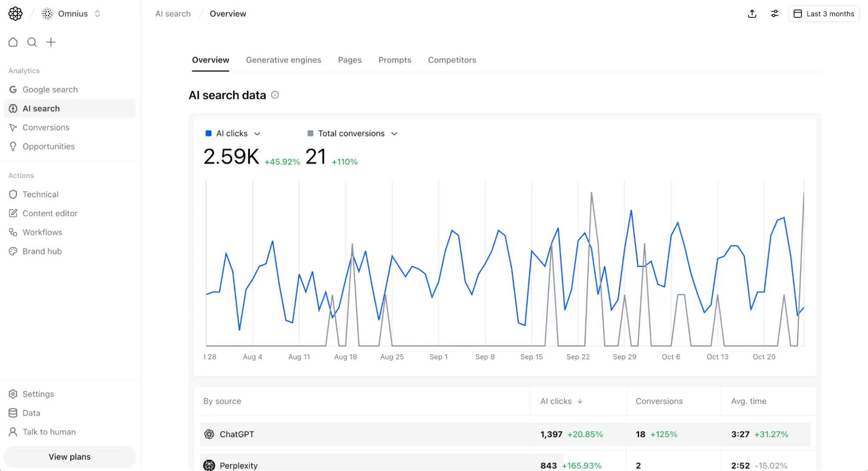Screen dimensions: 868x471
Task: Select the Google search analytics section
Action: (50, 89)
